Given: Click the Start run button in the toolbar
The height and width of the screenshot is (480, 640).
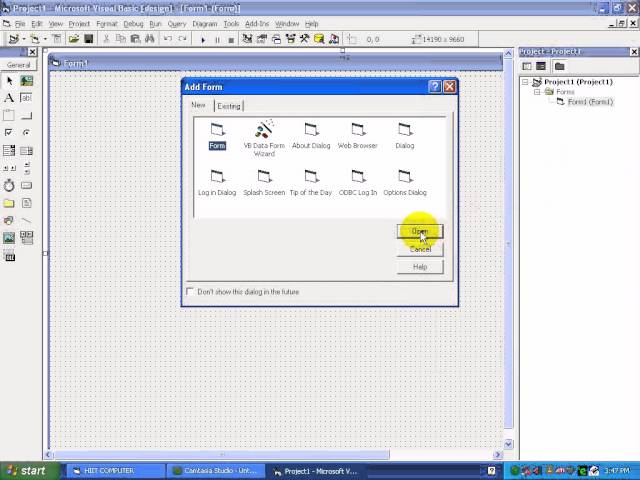Looking at the screenshot, I should (x=203, y=40).
